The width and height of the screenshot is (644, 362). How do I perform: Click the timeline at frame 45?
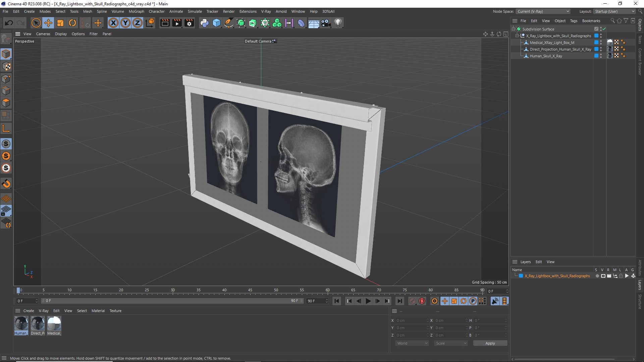(x=250, y=290)
